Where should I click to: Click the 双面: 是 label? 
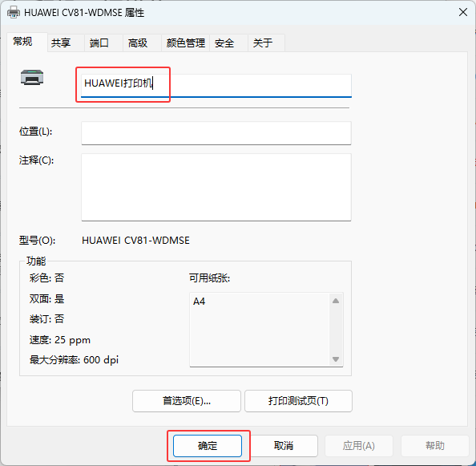pyautogui.click(x=46, y=299)
